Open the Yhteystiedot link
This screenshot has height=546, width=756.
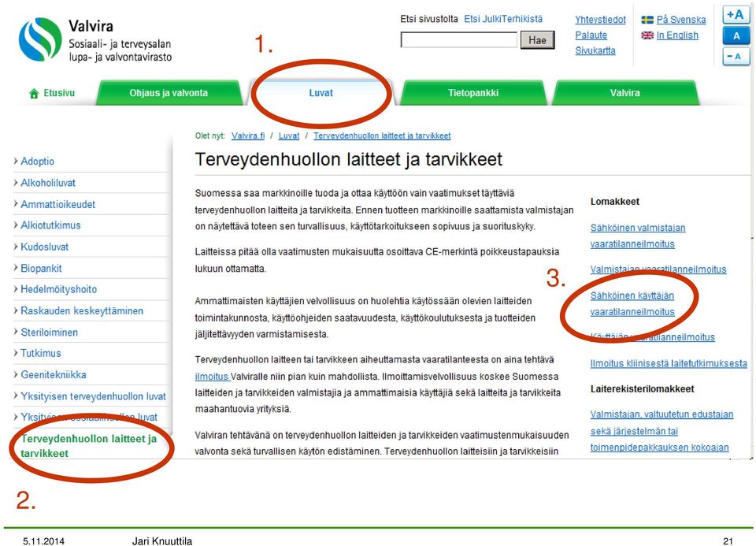click(x=600, y=20)
